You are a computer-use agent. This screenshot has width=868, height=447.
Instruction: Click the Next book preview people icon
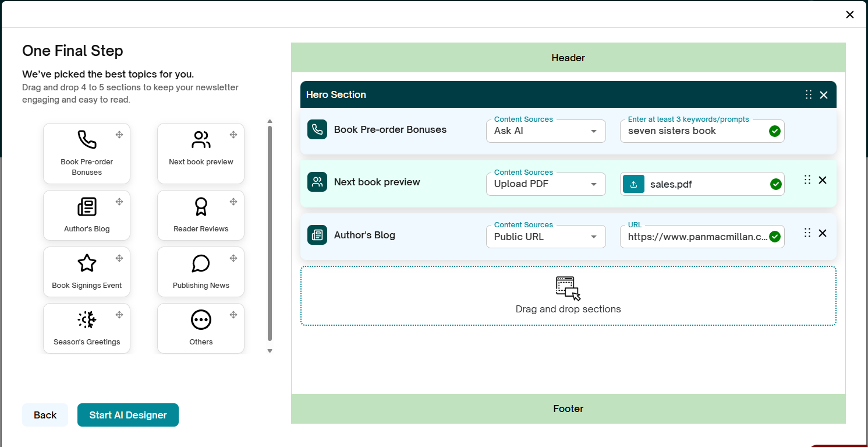click(x=200, y=140)
